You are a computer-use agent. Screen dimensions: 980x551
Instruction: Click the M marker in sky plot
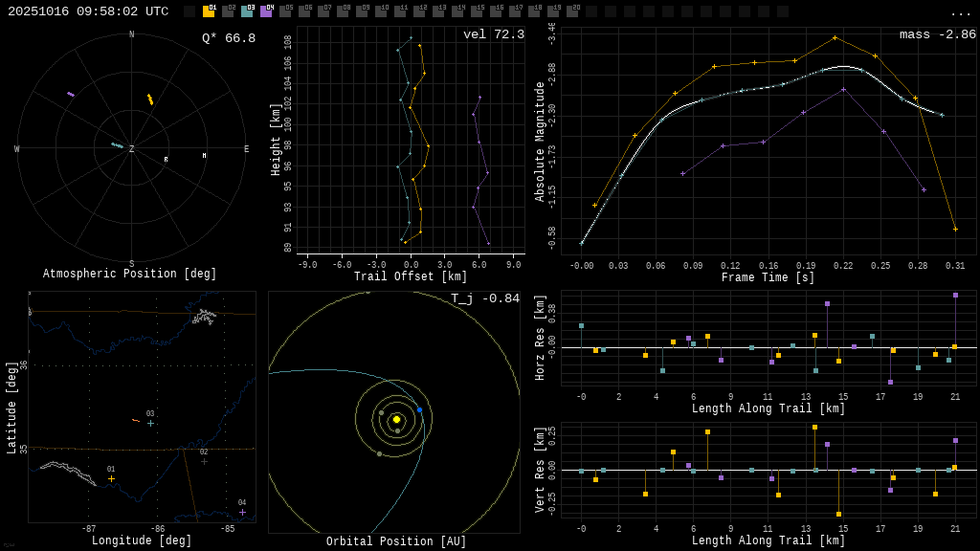coord(204,155)
